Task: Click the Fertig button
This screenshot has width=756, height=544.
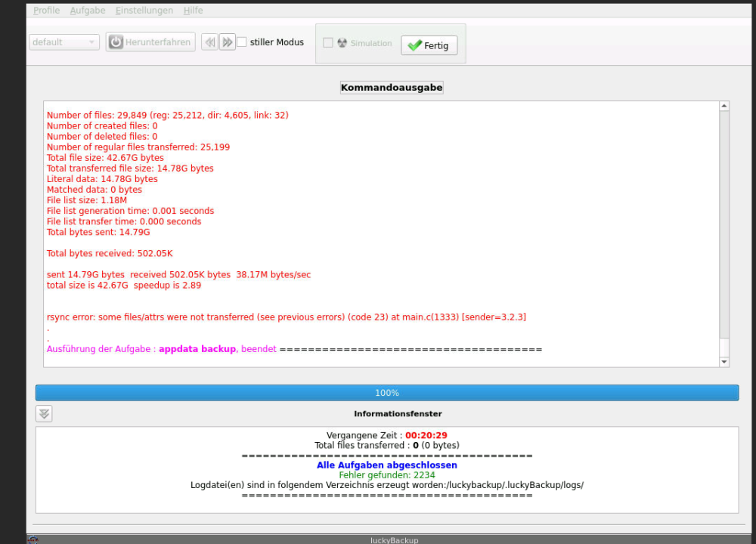Action: point(429,45)
